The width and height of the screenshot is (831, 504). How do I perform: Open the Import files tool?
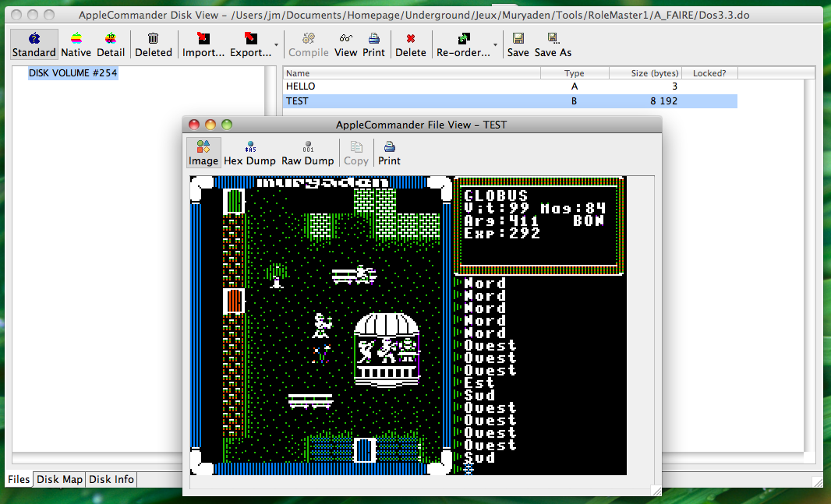point(203,44)
